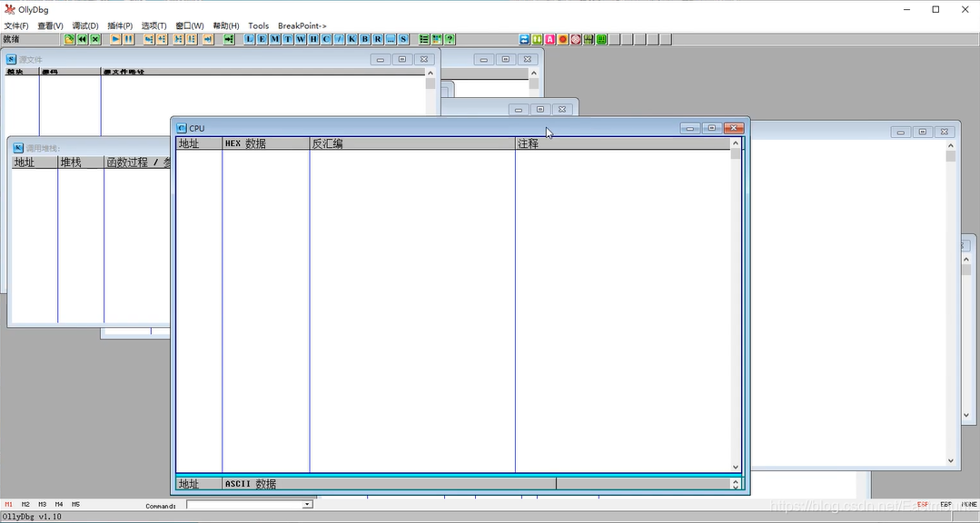The image size is (980, 523).
Task: Show Breakpoints with B button
Action: tap(365, 39)
